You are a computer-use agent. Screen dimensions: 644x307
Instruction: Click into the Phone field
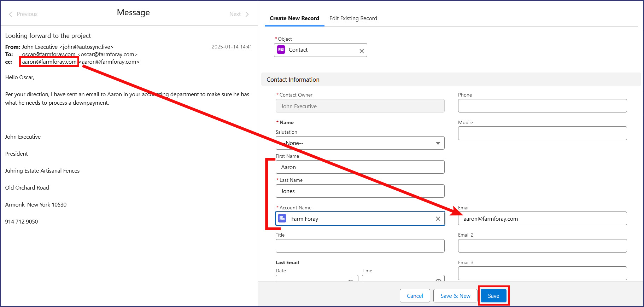tap(542, 106)
